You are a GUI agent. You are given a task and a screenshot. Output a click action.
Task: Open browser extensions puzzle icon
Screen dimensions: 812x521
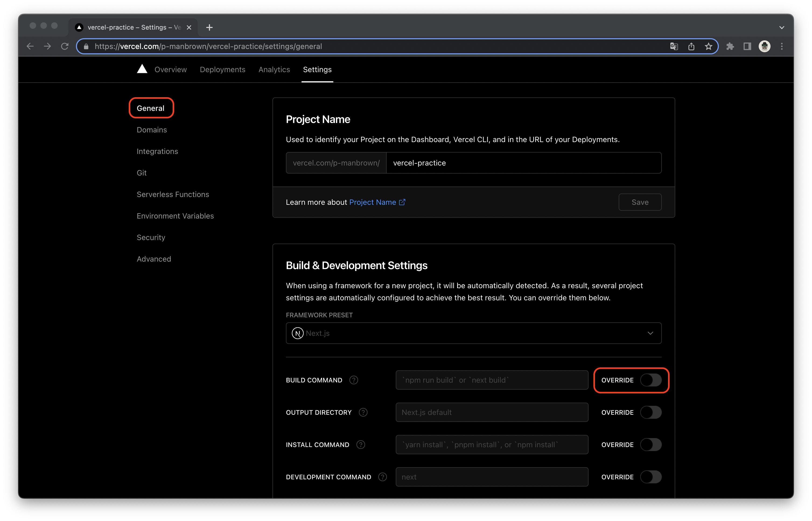point(730,46)
